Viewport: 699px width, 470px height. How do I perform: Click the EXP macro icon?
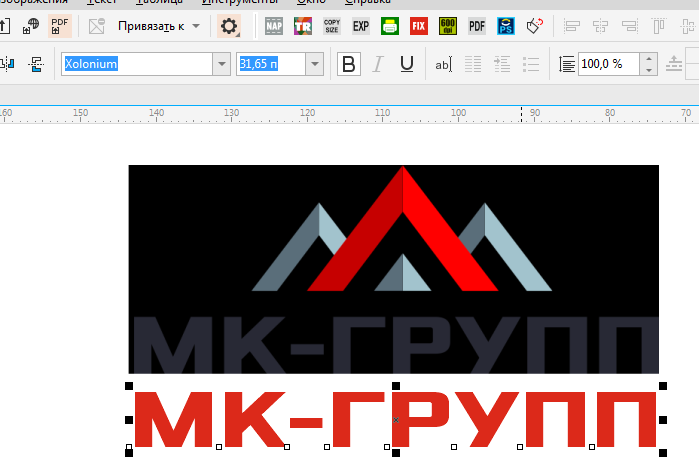[361, 26]
